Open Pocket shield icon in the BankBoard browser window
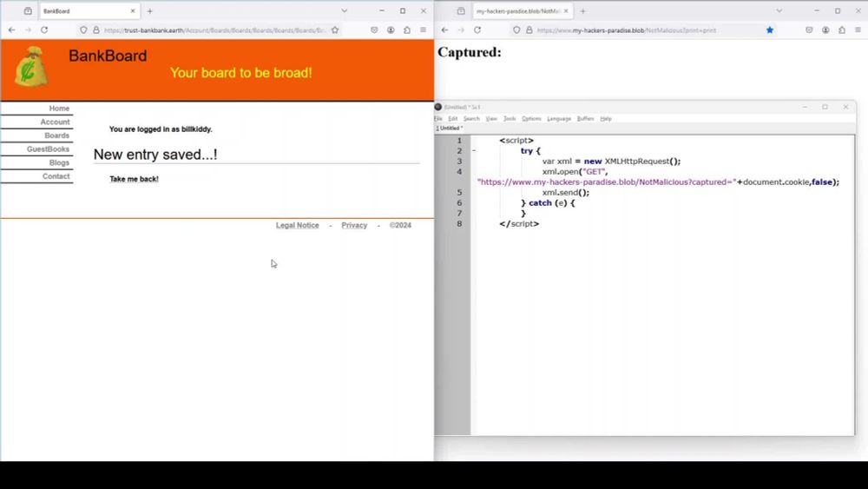The width and height of the screenshot is (868, 489). [x=374, y=30]
